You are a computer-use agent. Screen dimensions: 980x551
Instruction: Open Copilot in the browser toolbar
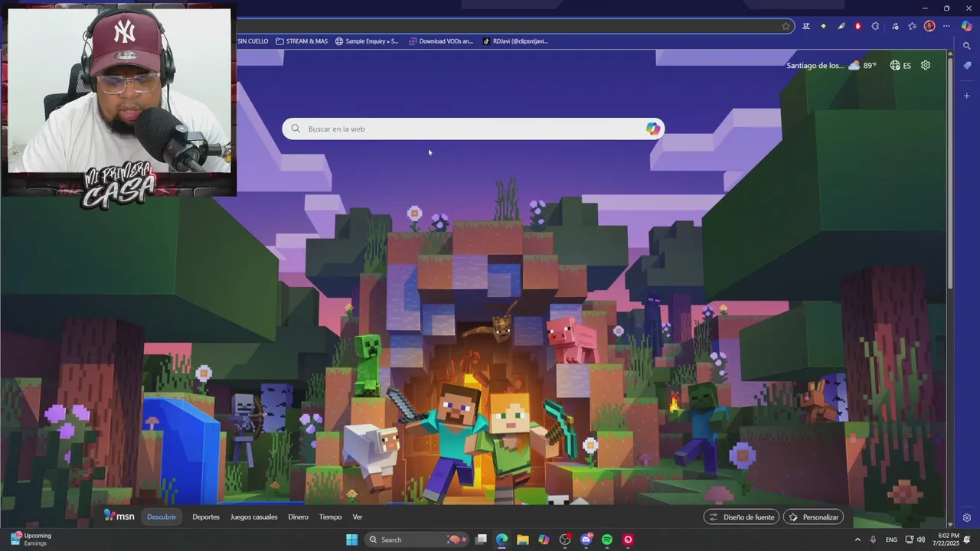[x=967, y=26]
